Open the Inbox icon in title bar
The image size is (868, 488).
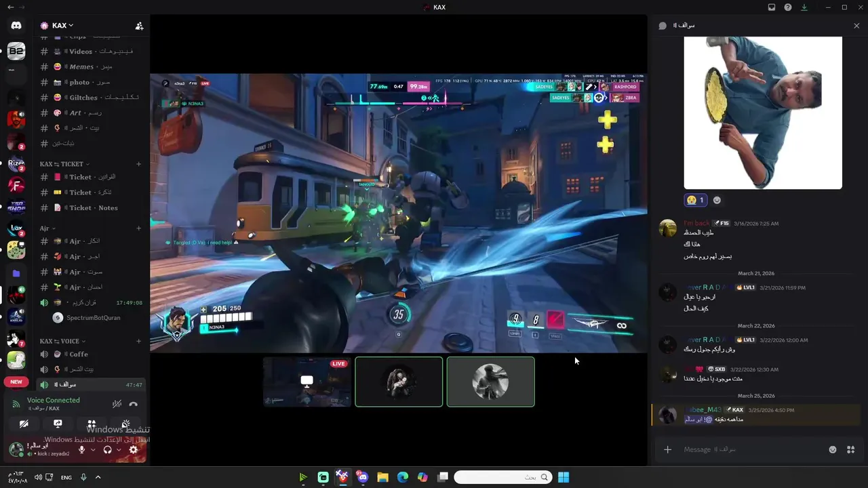pos(772,7)
